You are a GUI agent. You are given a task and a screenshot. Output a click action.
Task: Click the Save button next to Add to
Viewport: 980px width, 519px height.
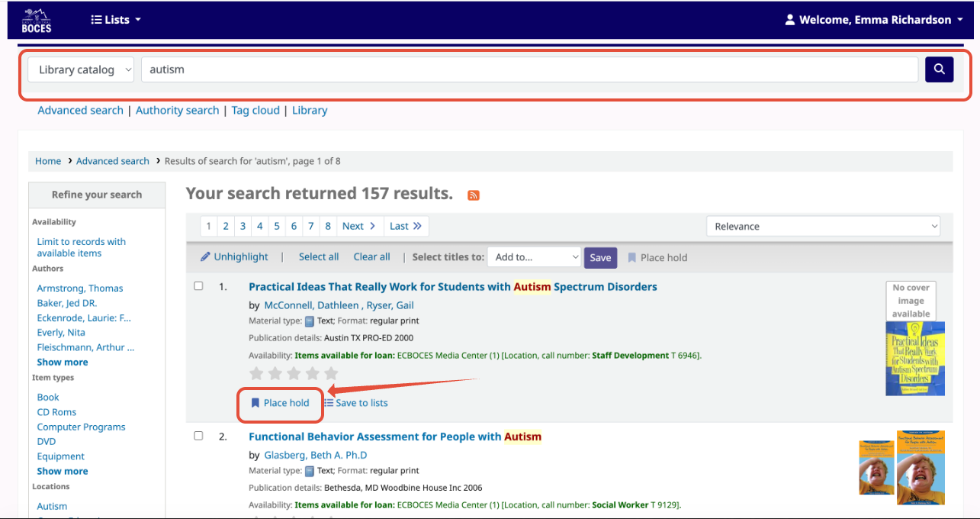pos(600,257)
